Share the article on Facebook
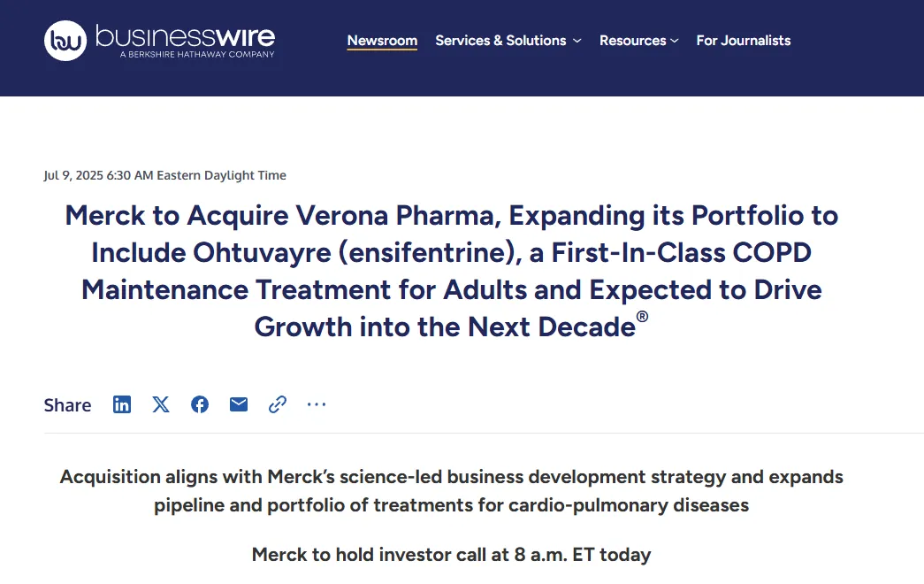This screenshot has width=924, height=584. [200, 404]
